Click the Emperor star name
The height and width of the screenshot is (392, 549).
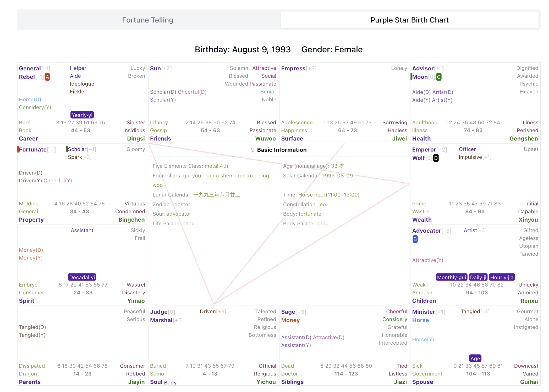pyautogui.click(x=424, y=150)
